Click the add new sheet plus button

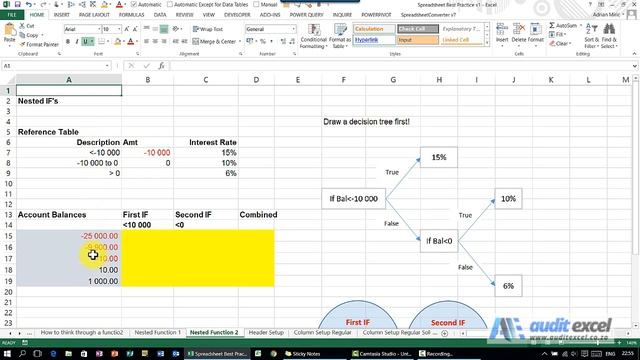[x=444, y=333]
